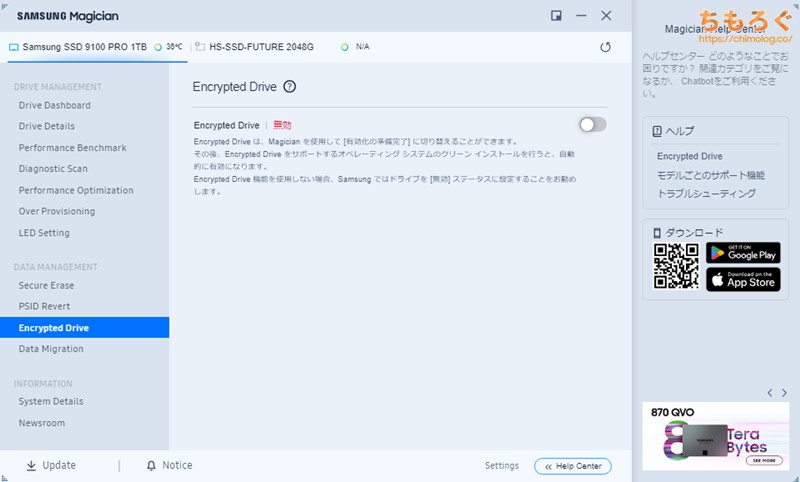Image resolution: width=800 pixels, height=482 pixels.
Task: Open the Encrypted Drive help question mark
Action: [289, 87]
